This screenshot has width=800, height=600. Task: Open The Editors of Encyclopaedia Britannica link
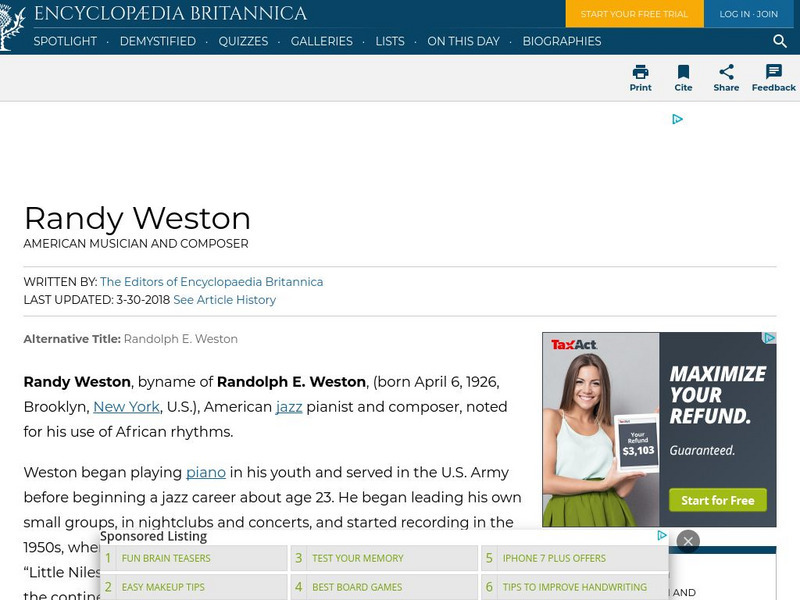211,282
